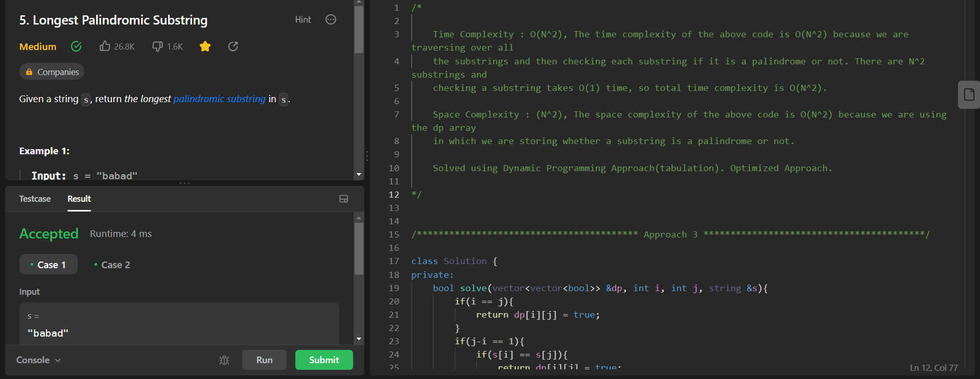Open the notes icon at editor edge
Viewport: 980px width, 379px height.
[969, 94]
